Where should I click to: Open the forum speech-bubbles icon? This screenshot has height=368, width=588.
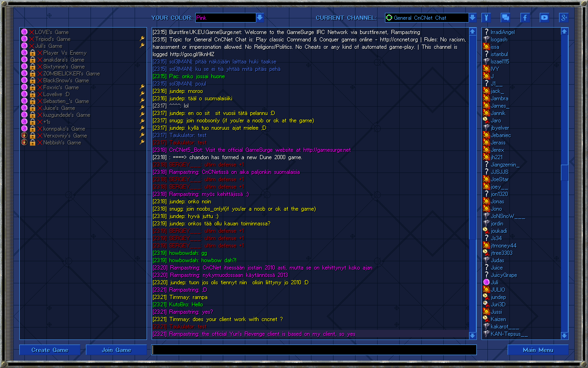(505, 18)
